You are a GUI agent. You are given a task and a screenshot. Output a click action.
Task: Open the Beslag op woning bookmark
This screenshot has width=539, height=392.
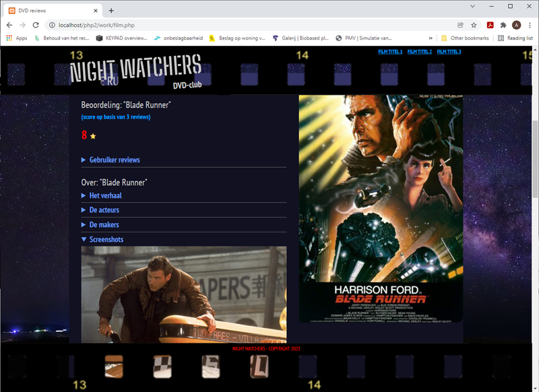coord(238,38)
